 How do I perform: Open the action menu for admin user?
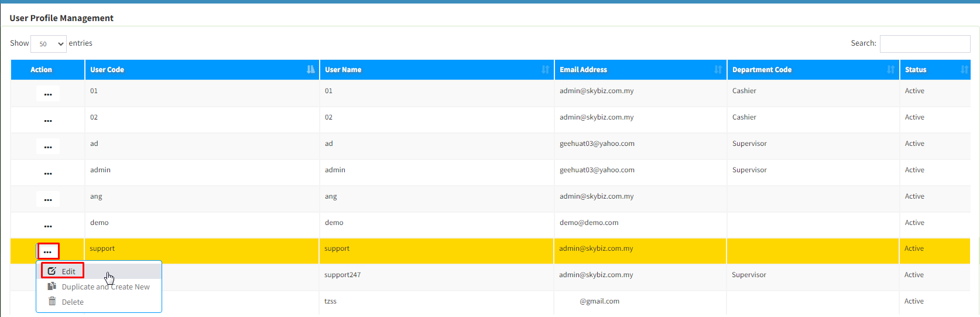pos(48,173)
